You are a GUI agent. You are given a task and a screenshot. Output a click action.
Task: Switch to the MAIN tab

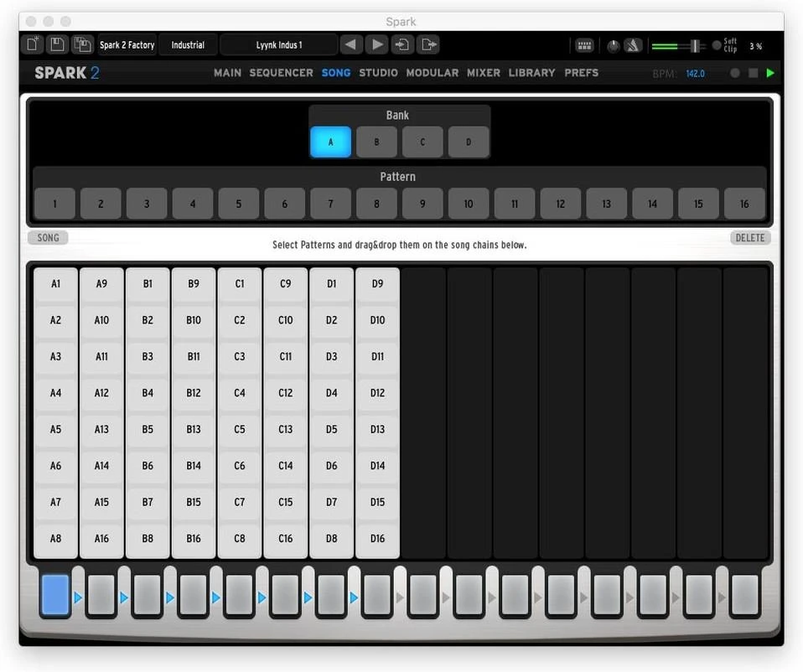tap(227, 73)
